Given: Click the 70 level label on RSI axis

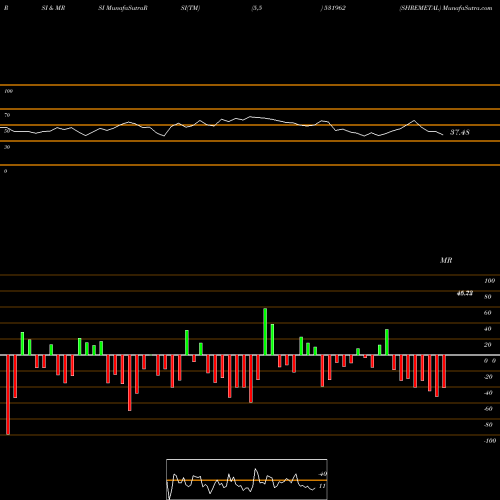Looking at the screenshot, I should click(x=7, y=115).
